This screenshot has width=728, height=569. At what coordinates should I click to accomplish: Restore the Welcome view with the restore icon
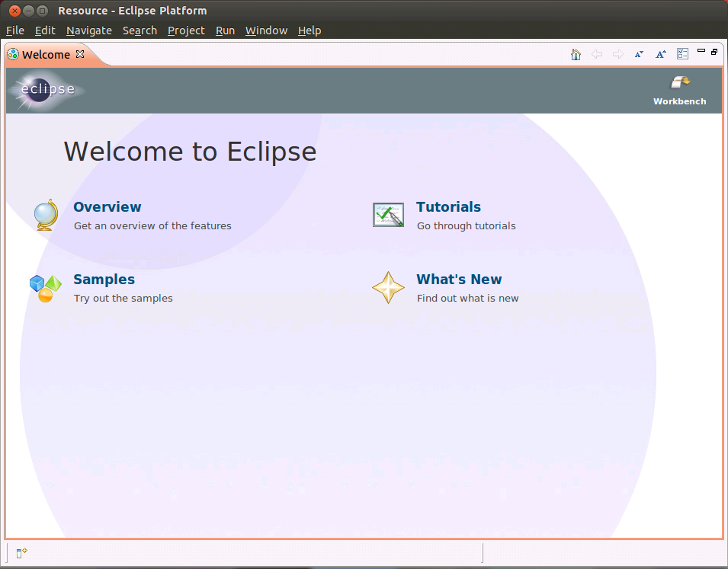click(x=714, y=52)
